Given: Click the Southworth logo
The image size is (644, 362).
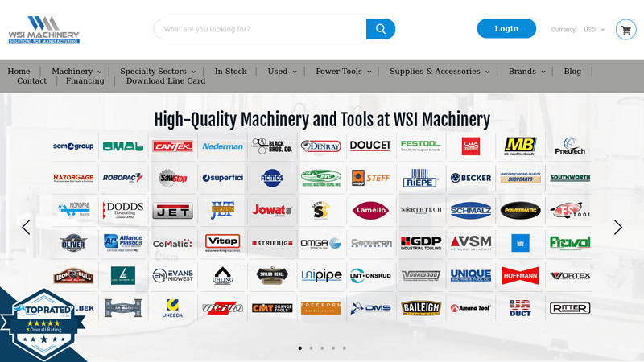Looking at the screenshot, I should (x=570, y=178).
